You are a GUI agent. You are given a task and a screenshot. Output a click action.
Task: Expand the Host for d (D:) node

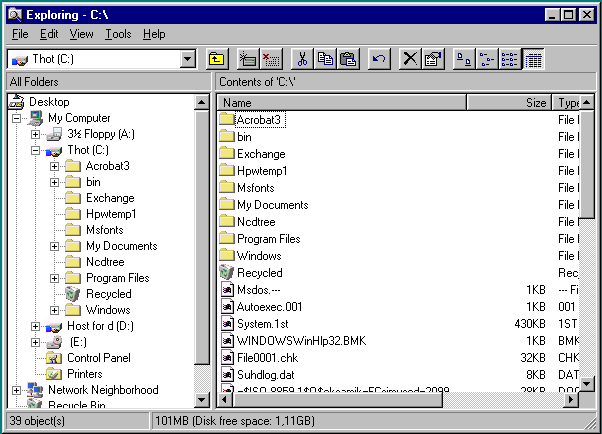tap(35, 326)
